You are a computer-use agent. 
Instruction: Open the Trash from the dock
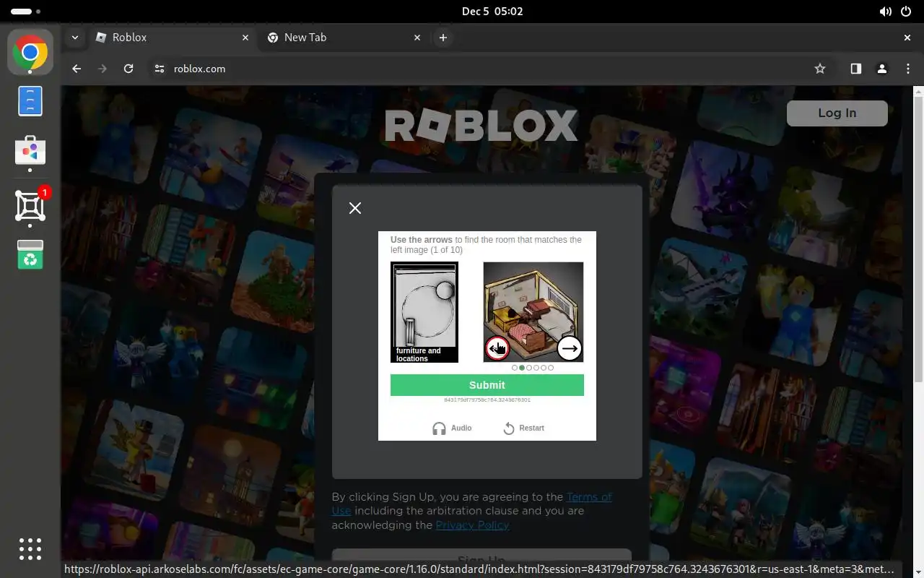click(x=30, y=255)
